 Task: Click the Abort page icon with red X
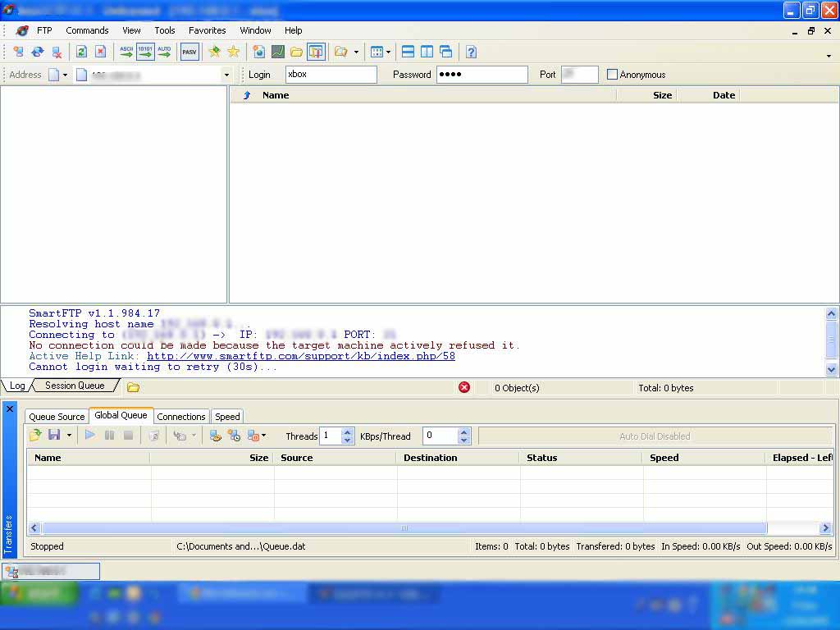coord(100,52)
